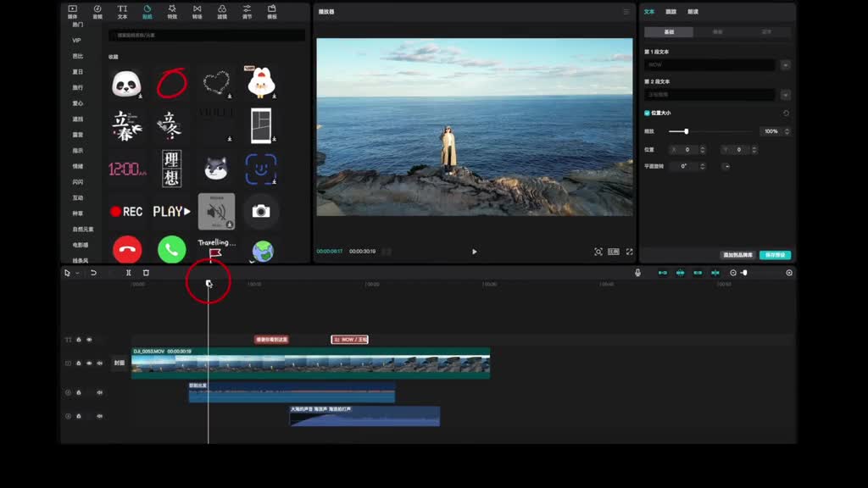Open the 特效 (Effects) panel icon
This screenshot has height=488, width=868.
pos(172,9)
